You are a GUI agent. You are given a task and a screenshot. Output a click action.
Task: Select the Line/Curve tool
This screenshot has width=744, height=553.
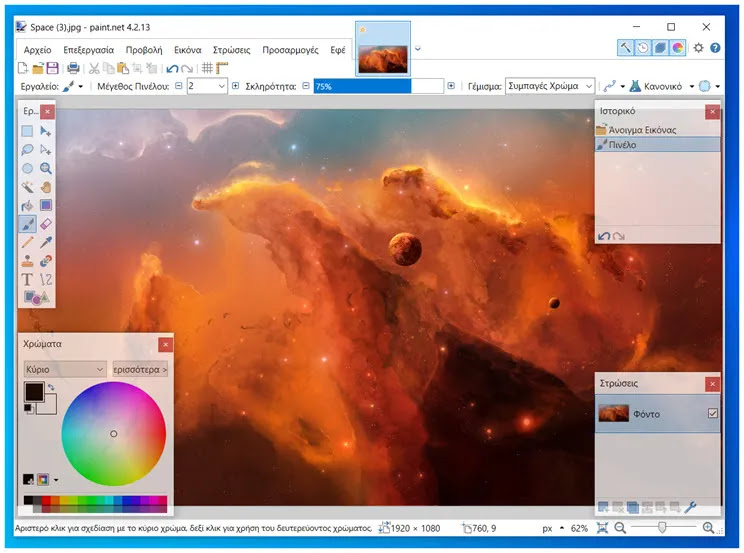coord(46,280)
